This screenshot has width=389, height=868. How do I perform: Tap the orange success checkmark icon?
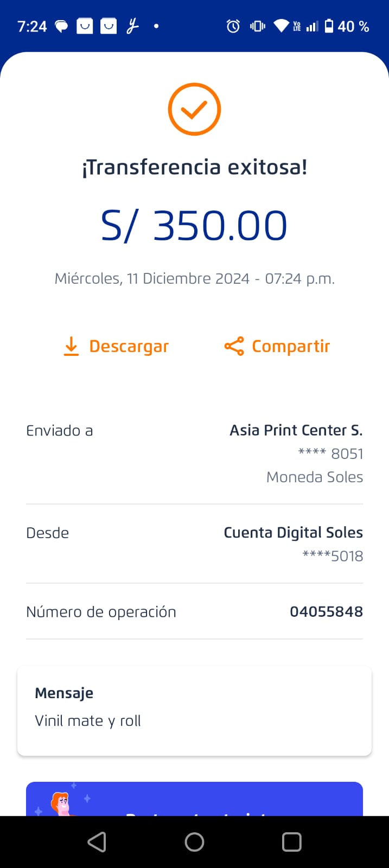[x=194, y=109]
